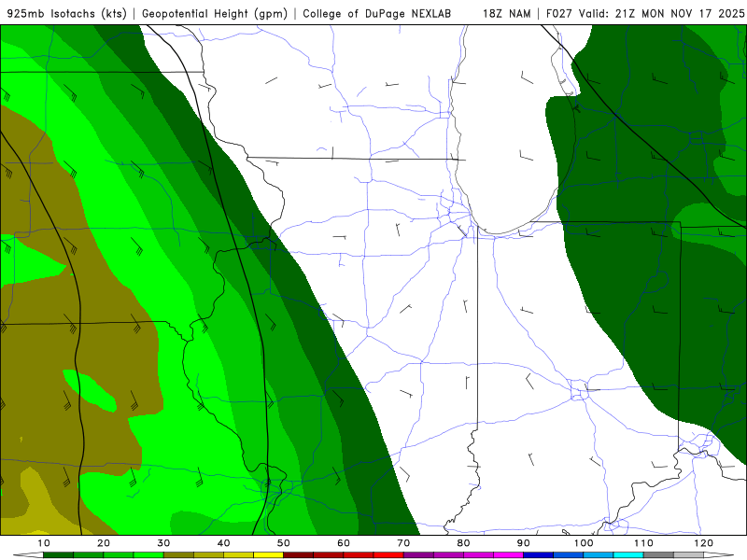The width and height of the screenshot is (747, 560).
Task: Click the "Geopotential Height (gpm)" header text
Action: (x=215, y=14)
